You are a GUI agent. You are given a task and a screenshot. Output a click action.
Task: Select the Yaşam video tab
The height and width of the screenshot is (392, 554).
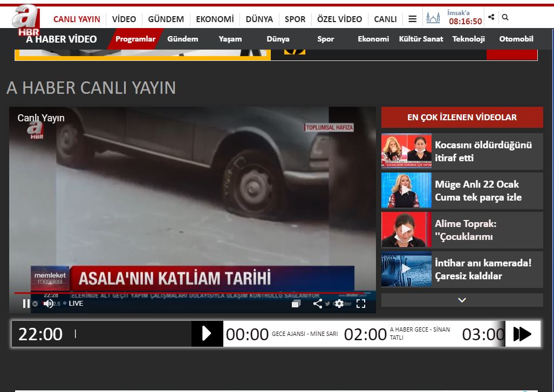click(230, 39)
